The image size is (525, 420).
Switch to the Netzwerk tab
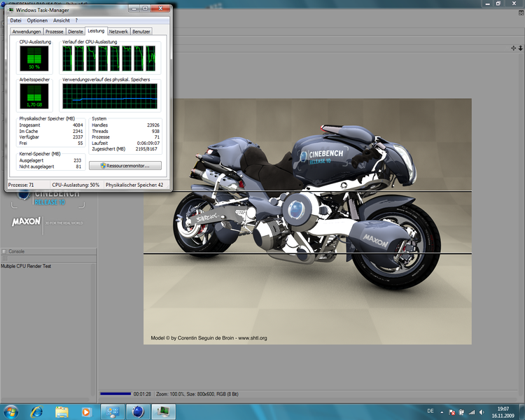[x=118, y=31]
